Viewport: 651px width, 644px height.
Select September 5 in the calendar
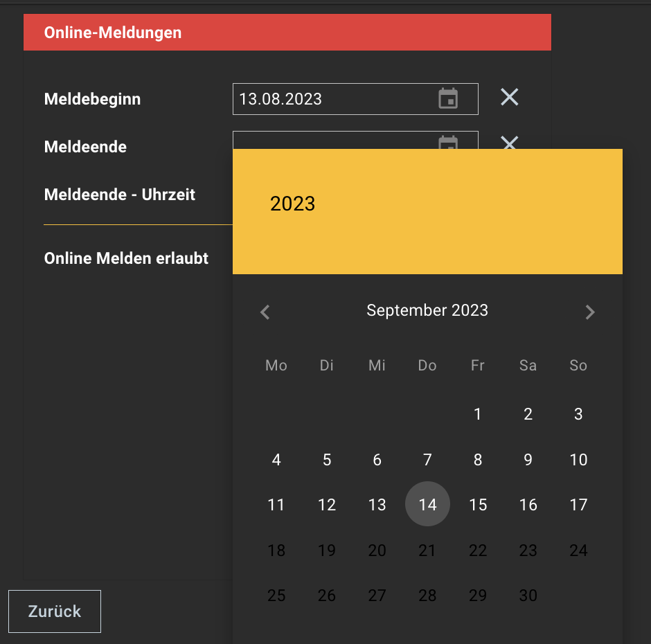tap(327, 460)
